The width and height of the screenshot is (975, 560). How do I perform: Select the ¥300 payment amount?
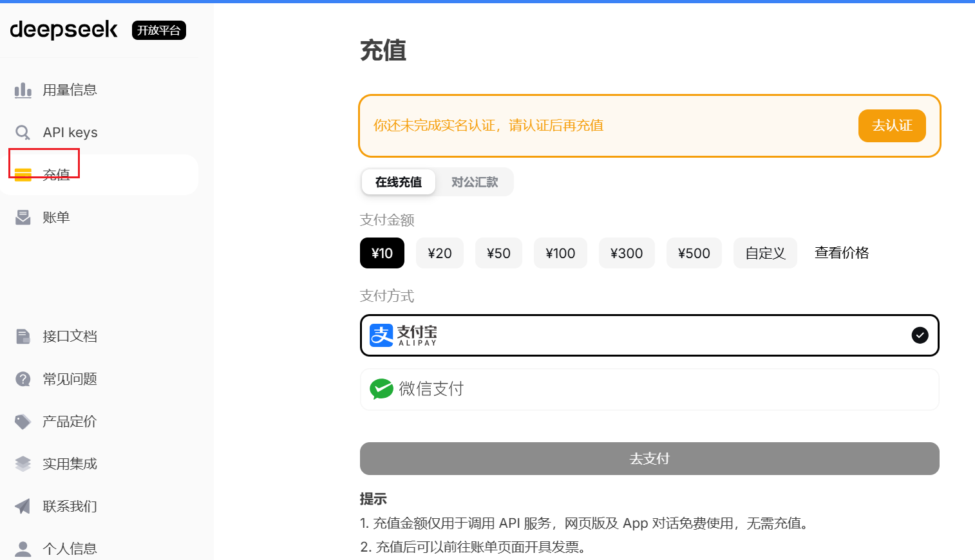[x=627, y=253]
